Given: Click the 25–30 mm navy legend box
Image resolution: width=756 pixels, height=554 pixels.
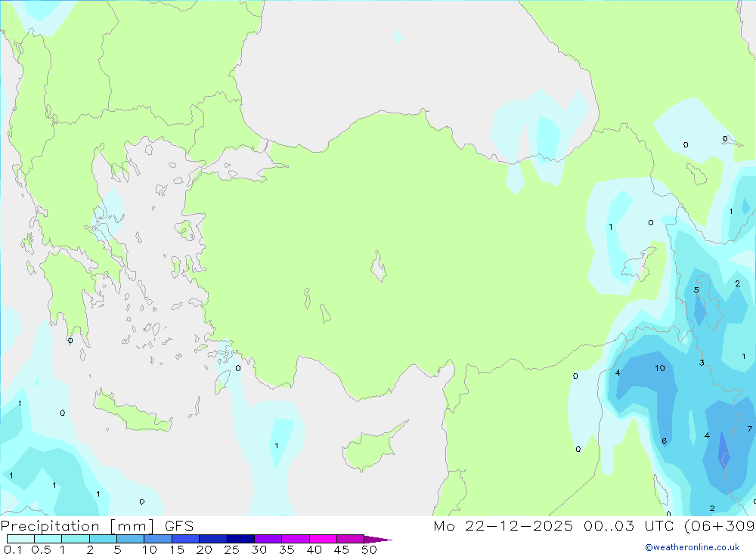Looking at the screenshot, I should pos(240,539).
